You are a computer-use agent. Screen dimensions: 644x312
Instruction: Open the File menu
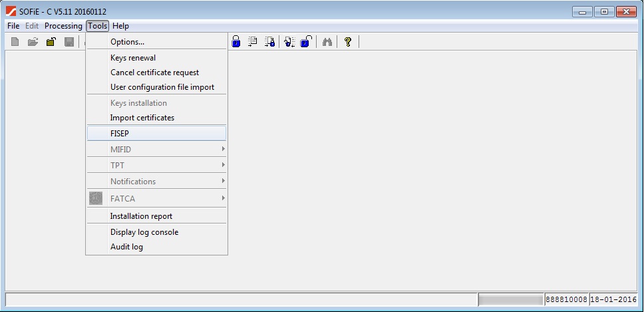[13, 26]
